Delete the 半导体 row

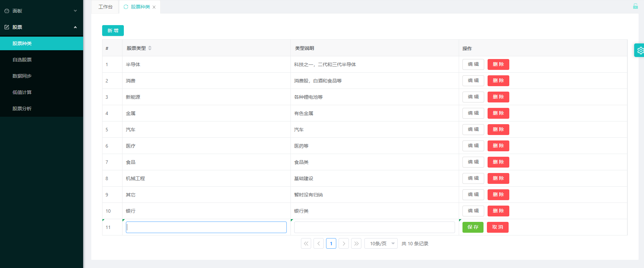pyautogui.click(x=498, y=64)
